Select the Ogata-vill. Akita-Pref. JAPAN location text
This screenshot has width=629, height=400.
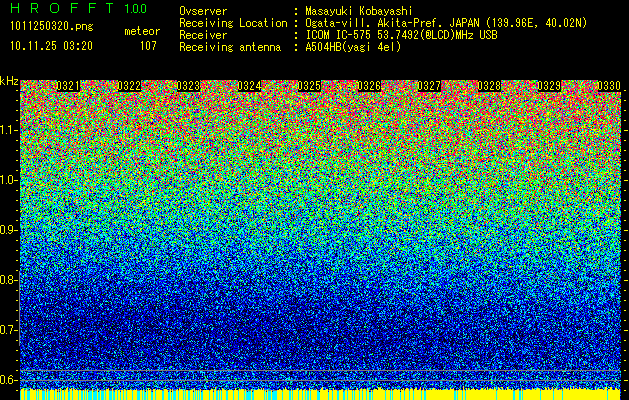[446, 23]
